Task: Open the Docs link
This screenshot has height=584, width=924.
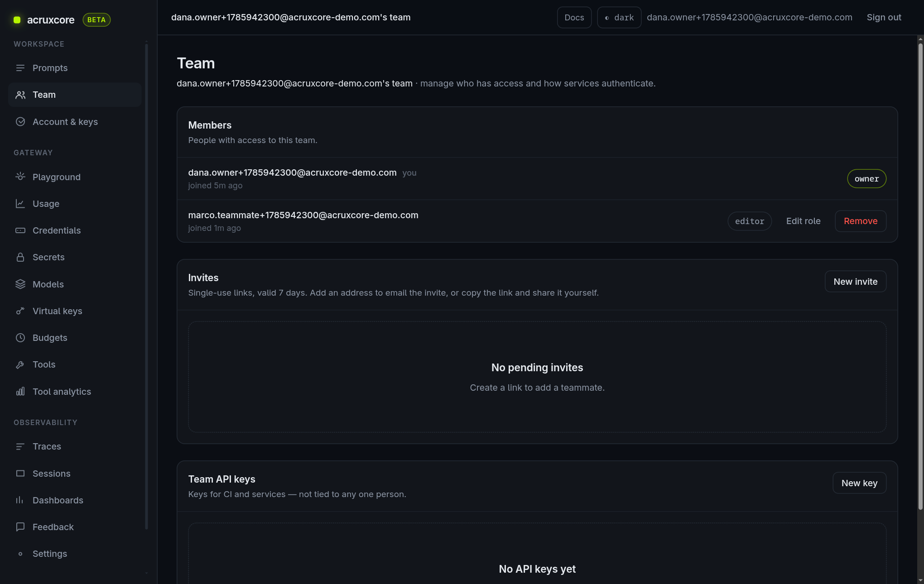Action: [x=574, y=18]
